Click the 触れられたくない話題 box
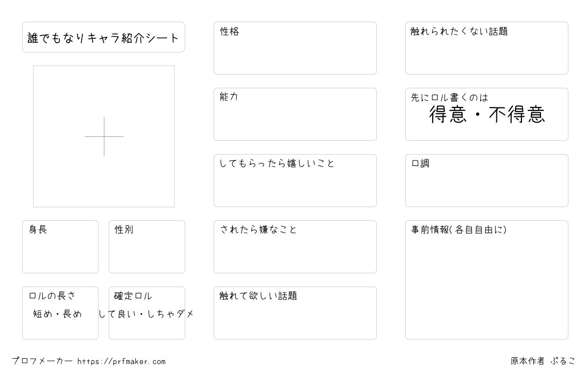Image resolution: width=588 pixels, height=368 pixels. (x=487, y=48)
